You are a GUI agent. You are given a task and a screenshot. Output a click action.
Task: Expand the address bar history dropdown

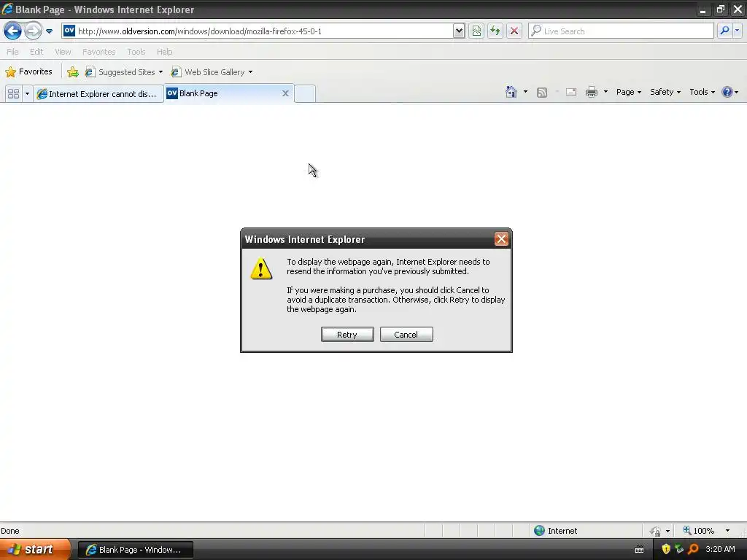(x=459, y=31)
